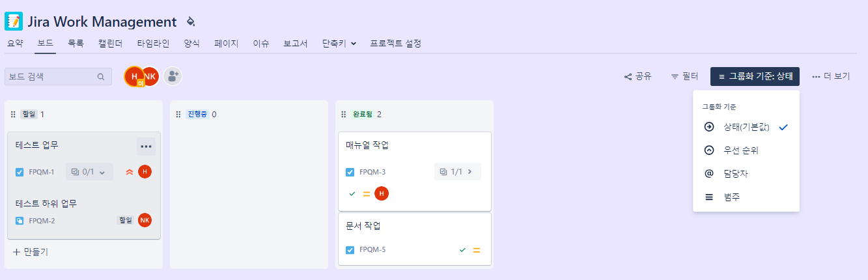The image size is (868, 280).
Task: Open the 보고서 tab
Action: coord(296,44)
